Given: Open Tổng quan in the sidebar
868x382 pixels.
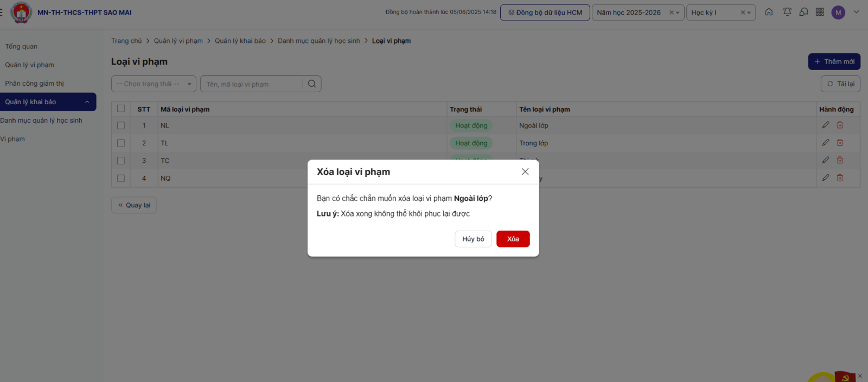Looking at the screenshot, I should coord(22,47).
